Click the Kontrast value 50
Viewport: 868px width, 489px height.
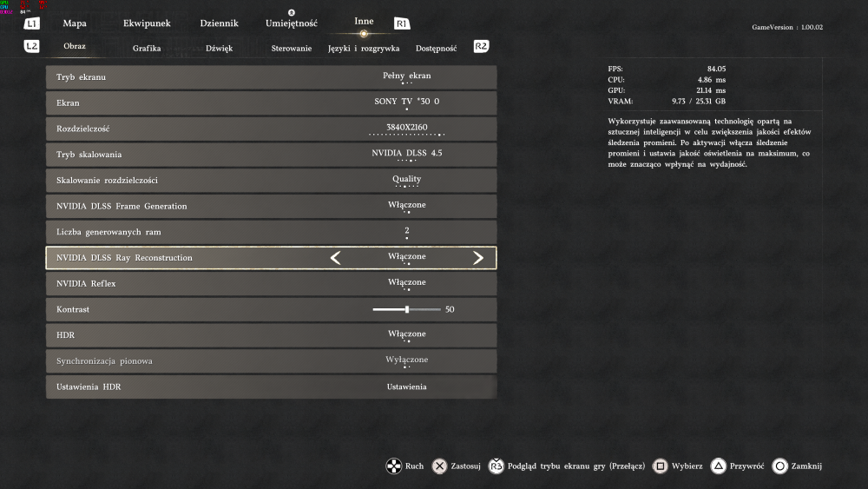(x=450, y=309)
